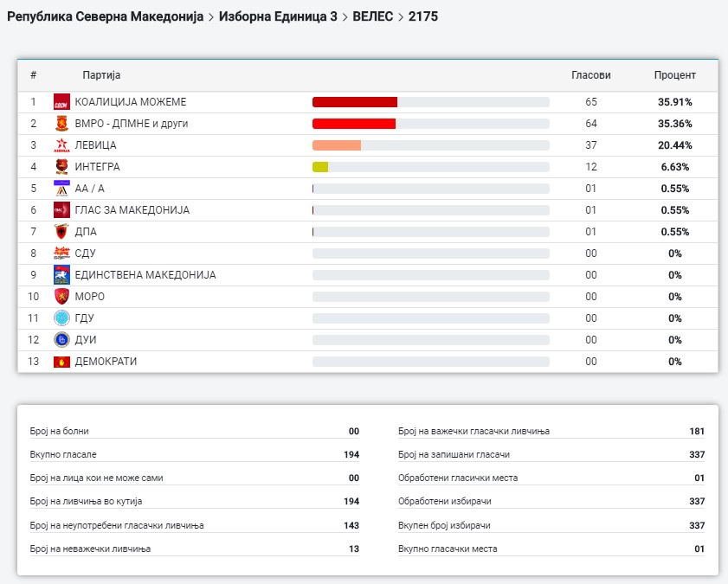Click the Вкупно гласале statistic row
The width and height of the screenshot is (728, 584).
[194, 454]
